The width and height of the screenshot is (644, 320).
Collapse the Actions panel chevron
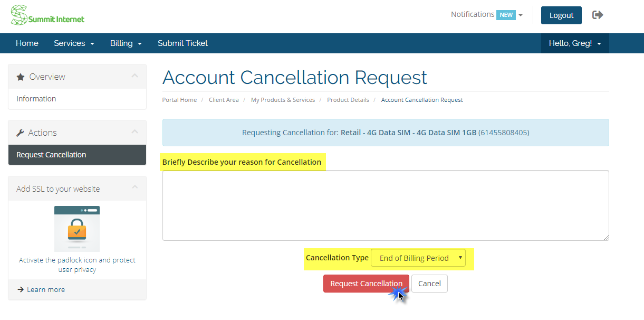pos(134,132)
